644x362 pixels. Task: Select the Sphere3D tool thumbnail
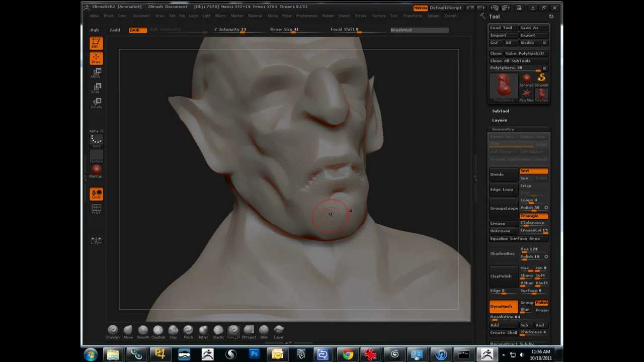click(526, 80)
